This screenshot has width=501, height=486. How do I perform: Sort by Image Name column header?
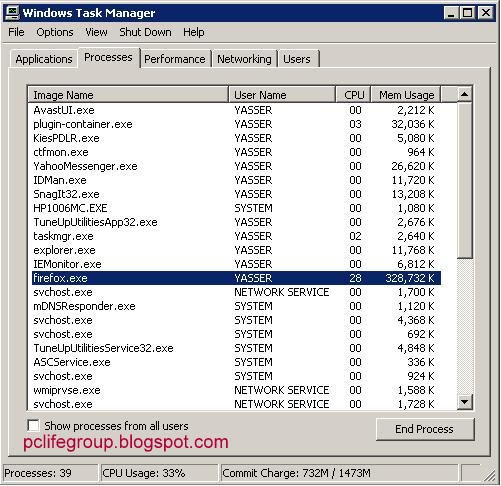(x=128, y=95)
